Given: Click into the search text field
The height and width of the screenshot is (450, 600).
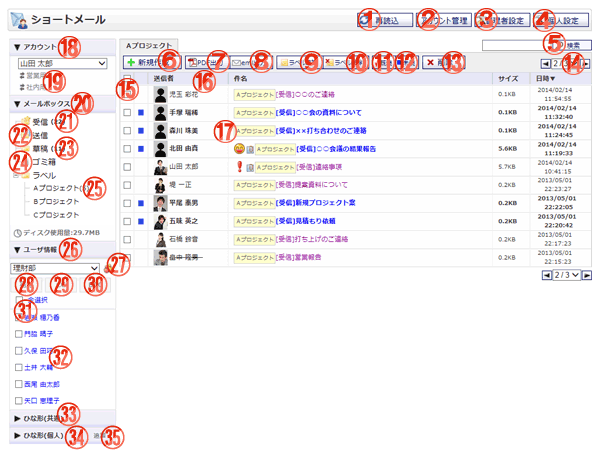Looking at the screenshot, I should click(x=516, y=46).
